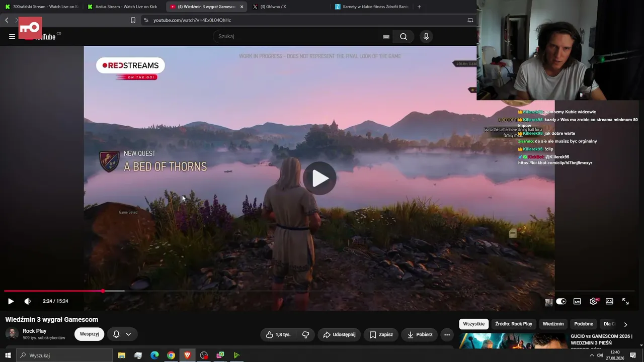Viewport: 644px width, 362px height.
Task: Open the cast icon in browser toolbar
Action: [470, 20]
